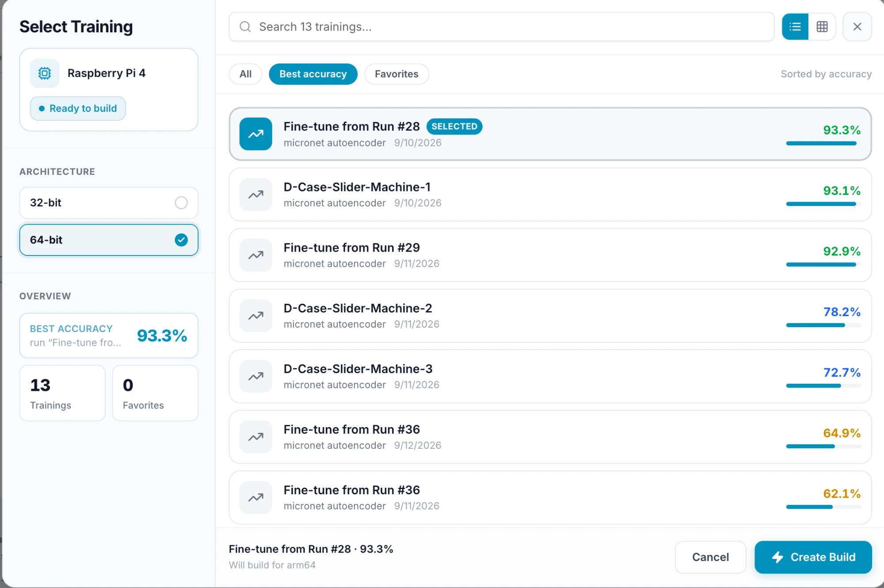Click trend icon for D-Case-Slider-Machine-1
The width and height of the screenshot is (884, 588).
coord(256,195)
